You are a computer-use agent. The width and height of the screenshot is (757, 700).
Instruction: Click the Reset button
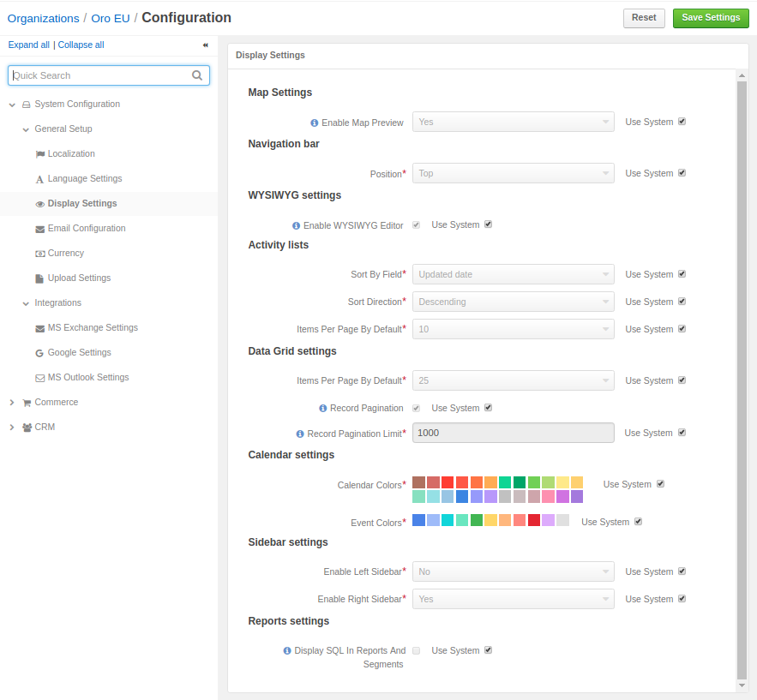(644, 18)
